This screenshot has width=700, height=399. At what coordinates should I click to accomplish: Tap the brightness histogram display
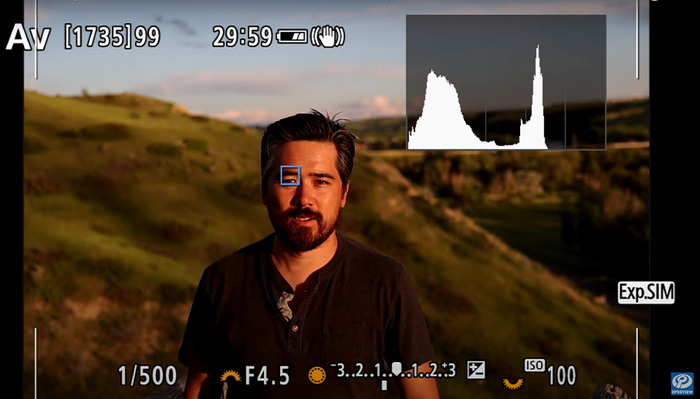click(x=506, y=82)
